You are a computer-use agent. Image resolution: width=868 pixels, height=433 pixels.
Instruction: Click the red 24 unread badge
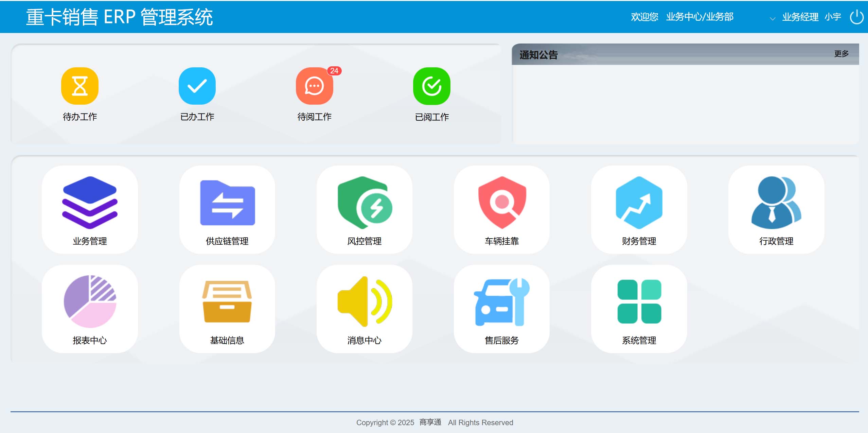pyautogui.click(x=334, y=71)
